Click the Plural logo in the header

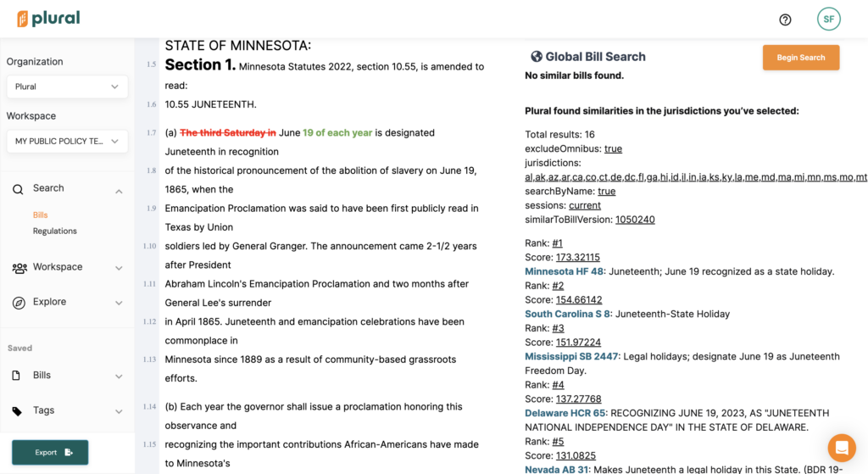tap(48, 19)
